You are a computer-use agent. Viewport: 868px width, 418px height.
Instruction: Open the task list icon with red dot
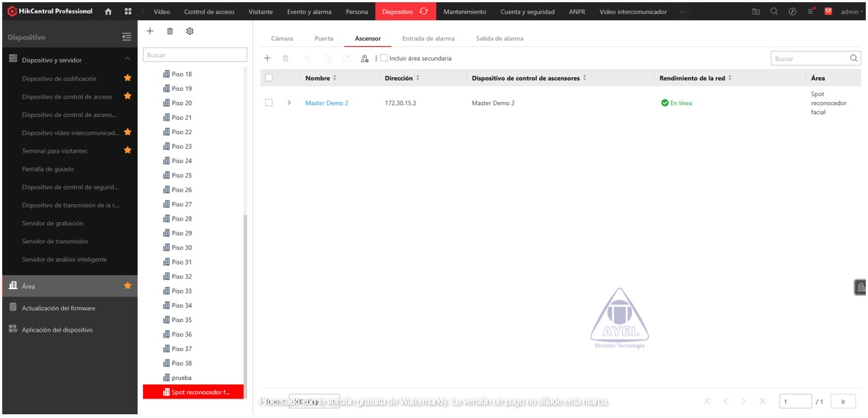811,11
